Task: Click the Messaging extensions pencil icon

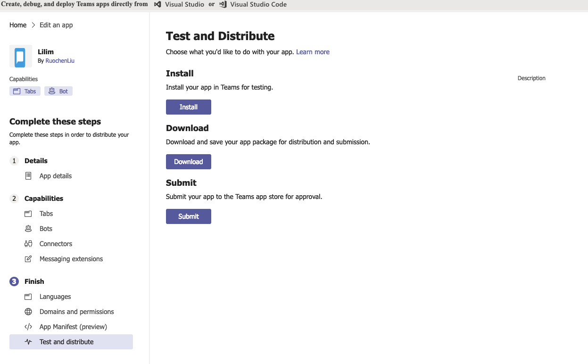Action: click(x=28, y=259)
